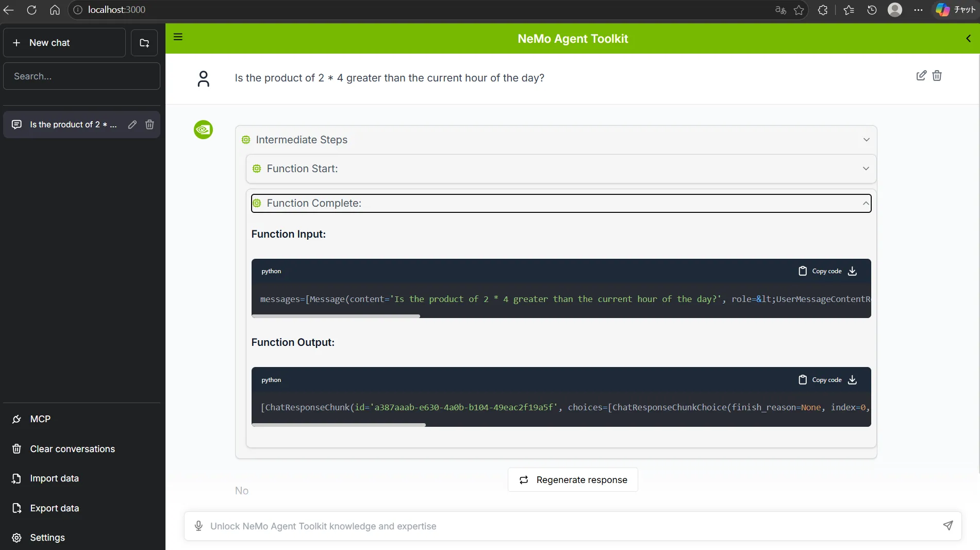Copy code of Function Output block
This screenshot has width=980, height=550.
click(820, 380)
